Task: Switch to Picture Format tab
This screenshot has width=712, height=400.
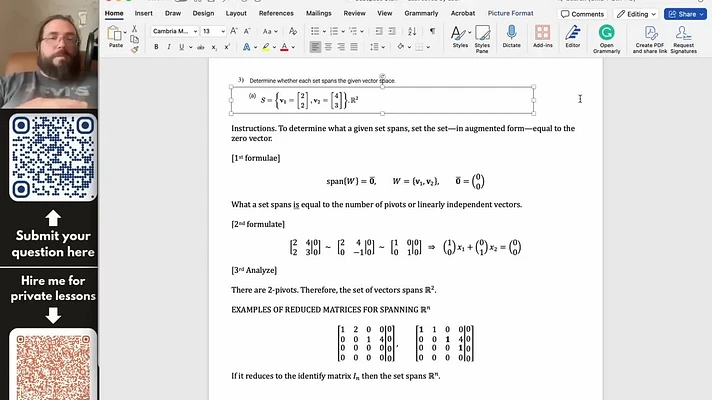Action: click(x=510, y=13)
